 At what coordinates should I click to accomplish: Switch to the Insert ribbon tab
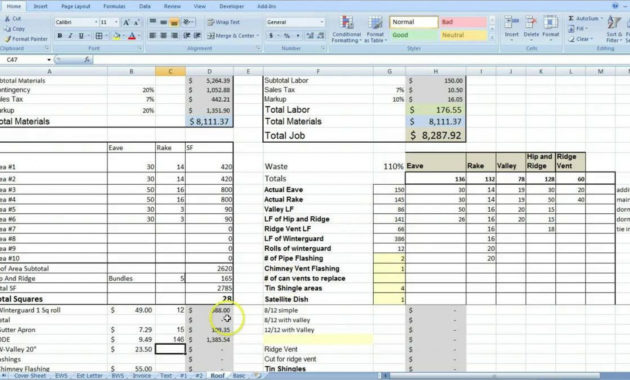pyautogui.click(x=40, y=6)
